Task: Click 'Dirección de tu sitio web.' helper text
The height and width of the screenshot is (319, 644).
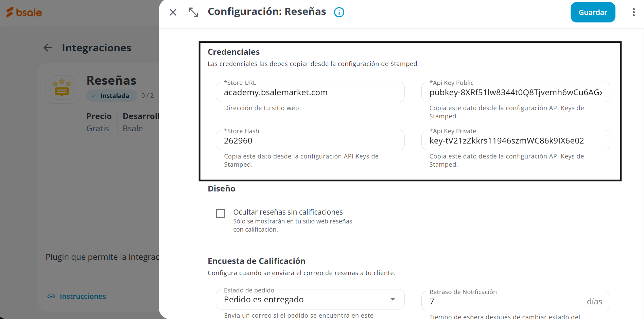Action: click(262, 108)
